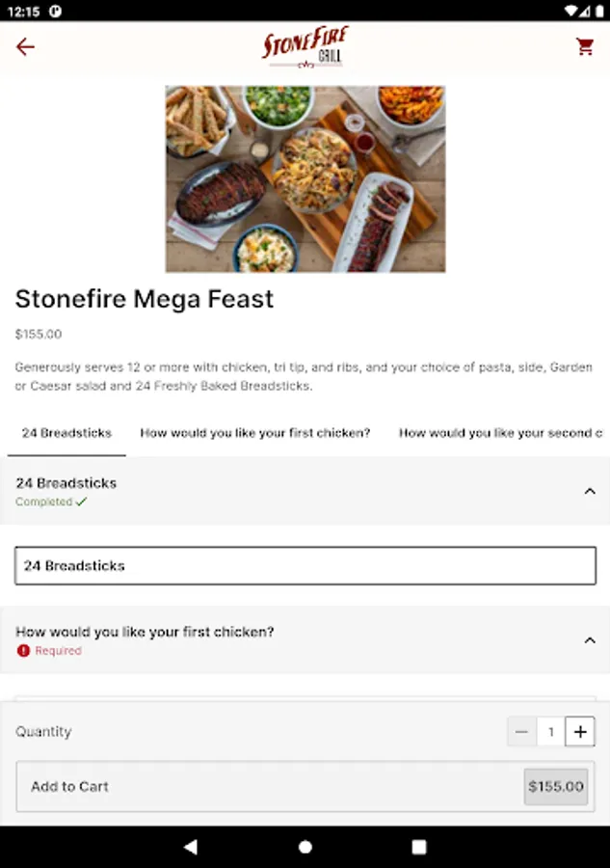
Task: Tap Android home circle button
Action: tap(305, 847)
